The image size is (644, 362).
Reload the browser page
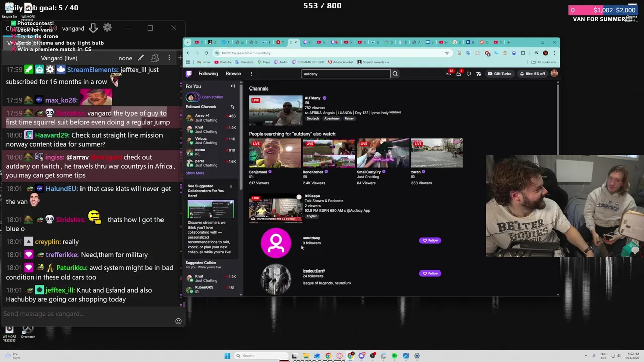[x=206, y=53]
